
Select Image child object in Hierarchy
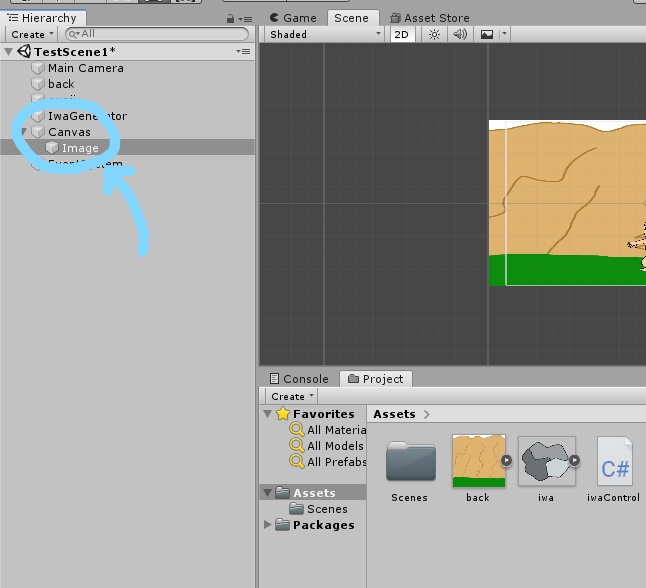[80, 148]
